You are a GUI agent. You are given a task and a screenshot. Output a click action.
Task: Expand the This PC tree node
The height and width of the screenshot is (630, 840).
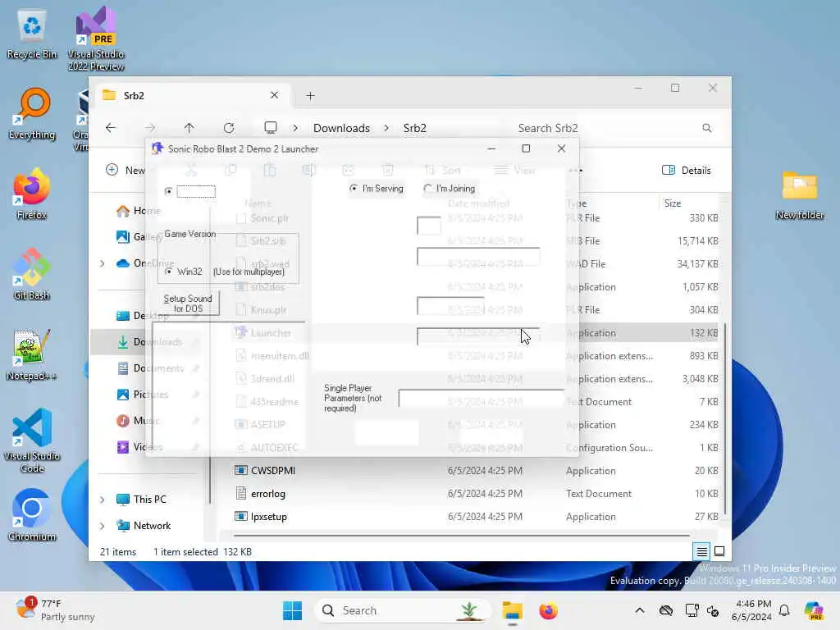(103, 500)
